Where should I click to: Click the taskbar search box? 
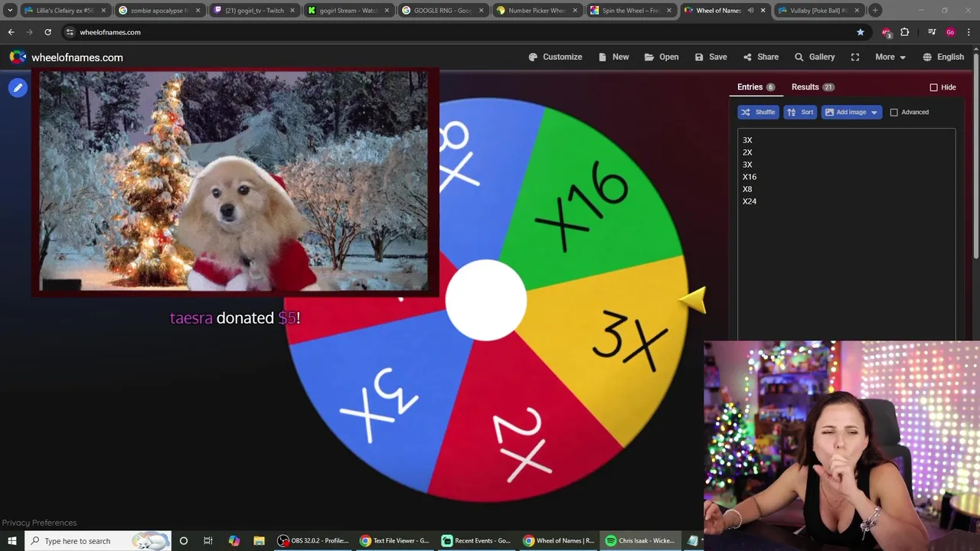pos(98,541)
